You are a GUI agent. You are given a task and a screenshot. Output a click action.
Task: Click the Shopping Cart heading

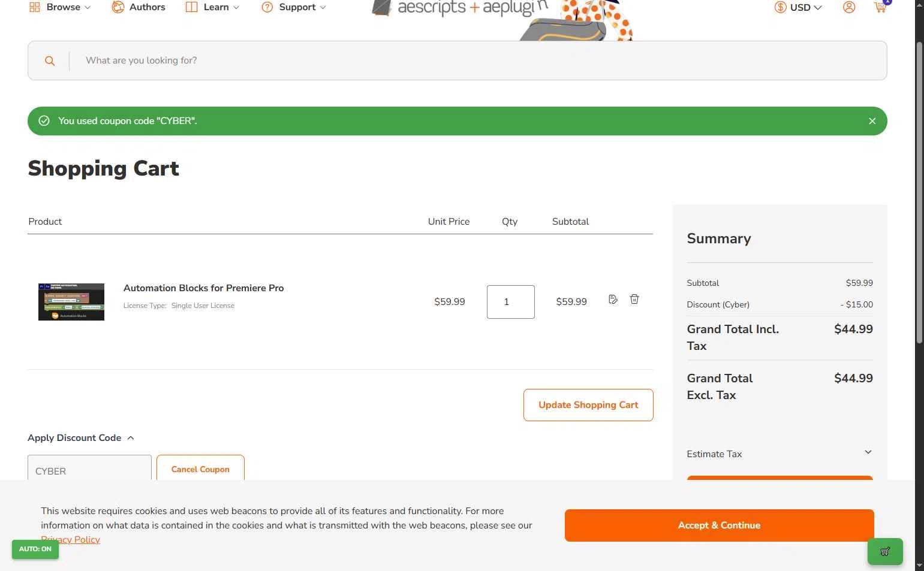coord(103,168)
